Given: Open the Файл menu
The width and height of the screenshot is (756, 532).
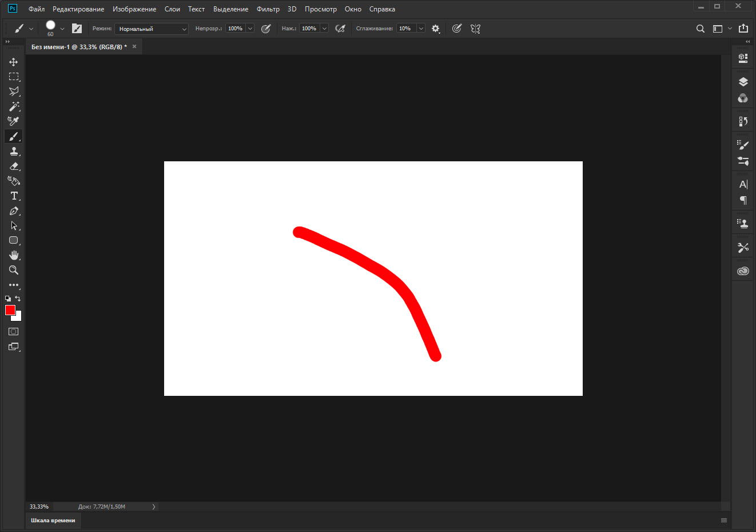Looking at the screenshot, I should [37, 9].
